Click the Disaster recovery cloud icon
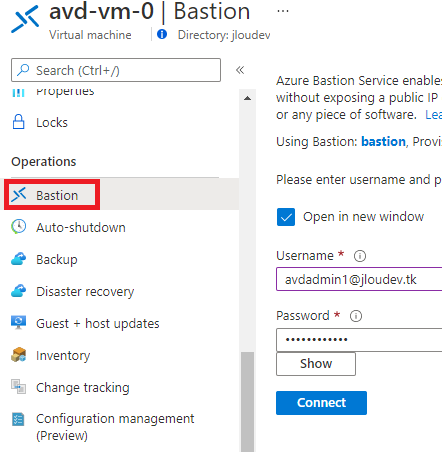Screen dimensions: 442x452 19,291
